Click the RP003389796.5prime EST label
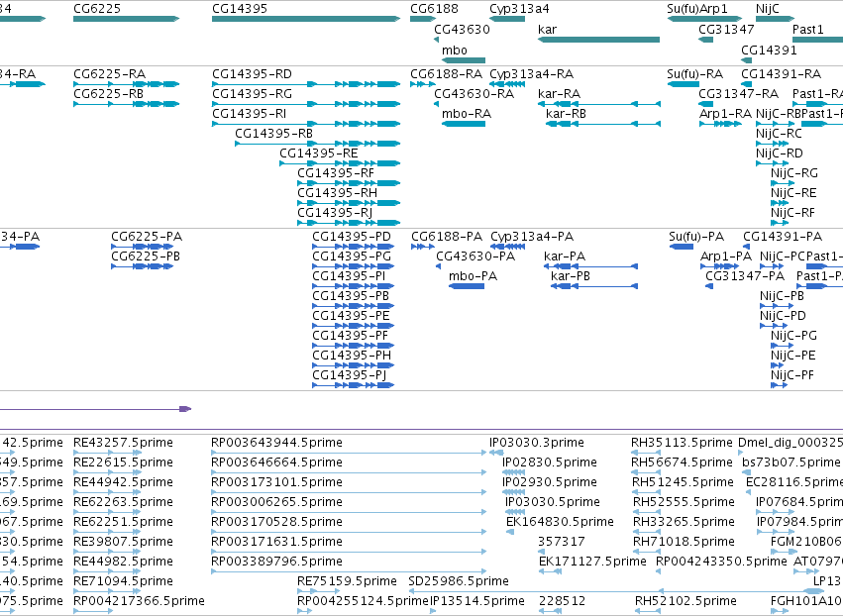The height and width of the screenshot is (616, 843). coord(277,562)
